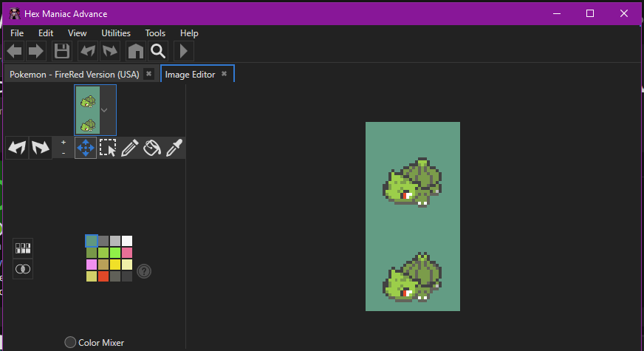The height and width of the screenshot is (351, 644).
Task: Click the magnifying glass Find icon
Action: tap(157, 51)
